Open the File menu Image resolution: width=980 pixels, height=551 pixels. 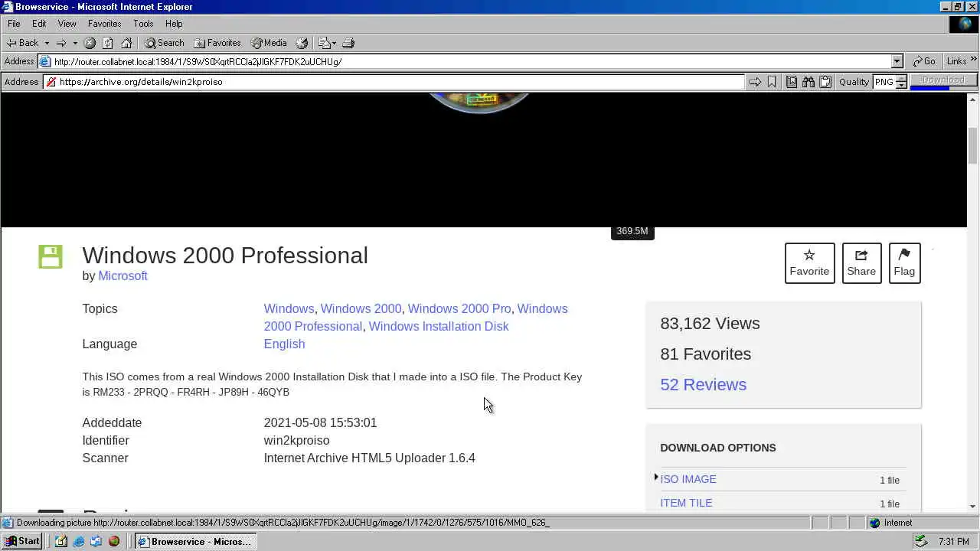click(14, 24)
